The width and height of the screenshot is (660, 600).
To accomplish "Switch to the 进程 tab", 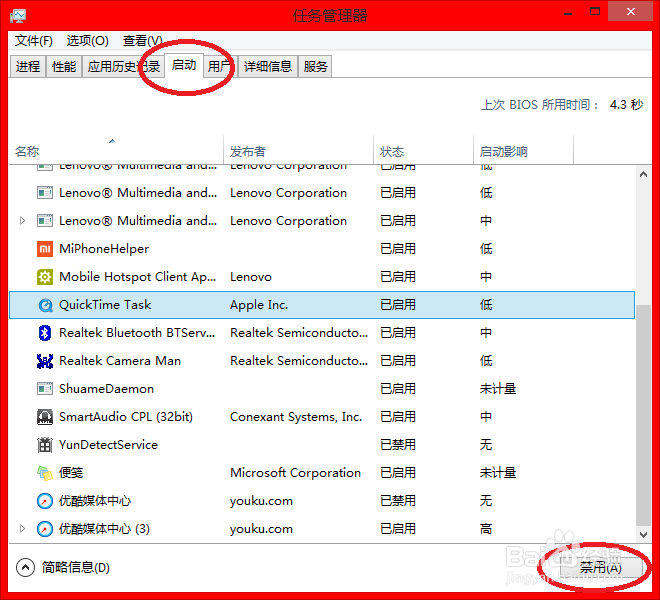I will pos(28,67).
